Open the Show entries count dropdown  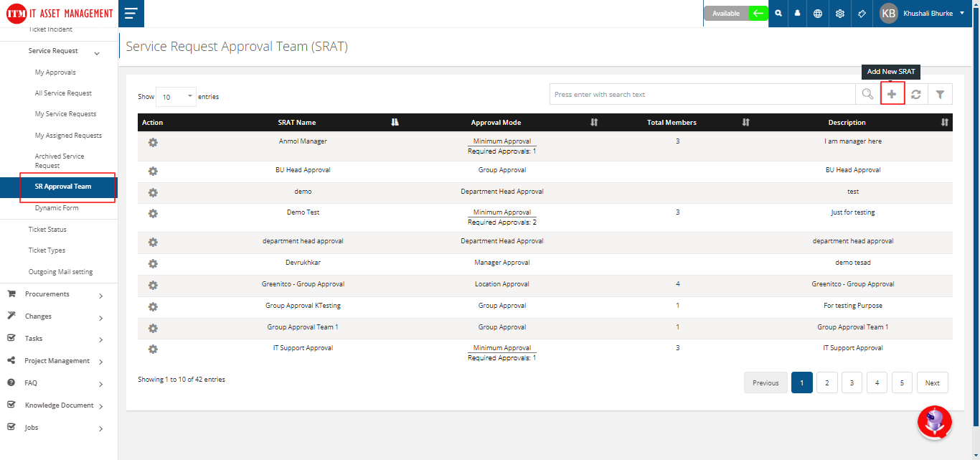(176, 96)
